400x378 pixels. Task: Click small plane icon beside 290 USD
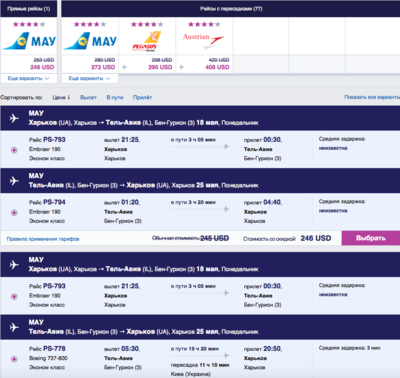click(124, 67)
